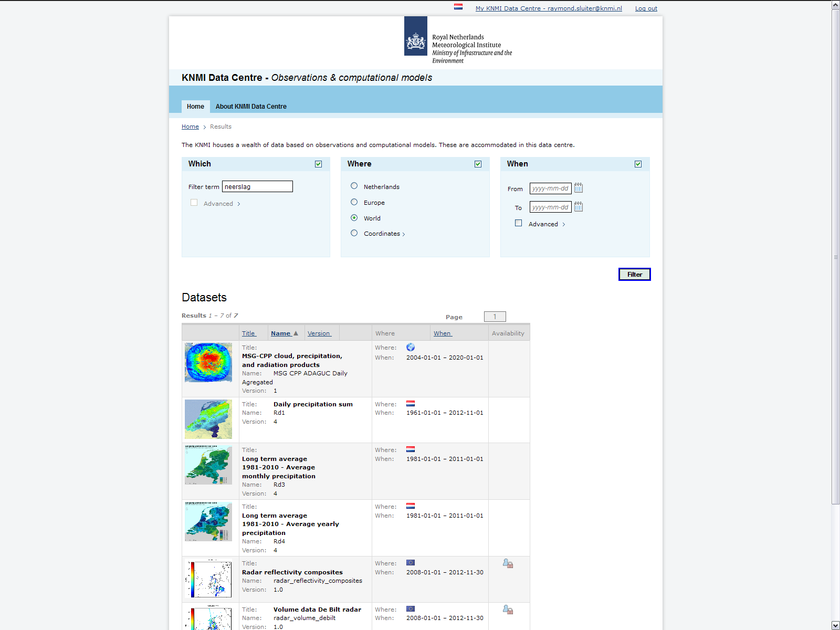Toggle the Which filter panel checkbox
This screenshot has width=840, height=630.
tap(318, 164)
